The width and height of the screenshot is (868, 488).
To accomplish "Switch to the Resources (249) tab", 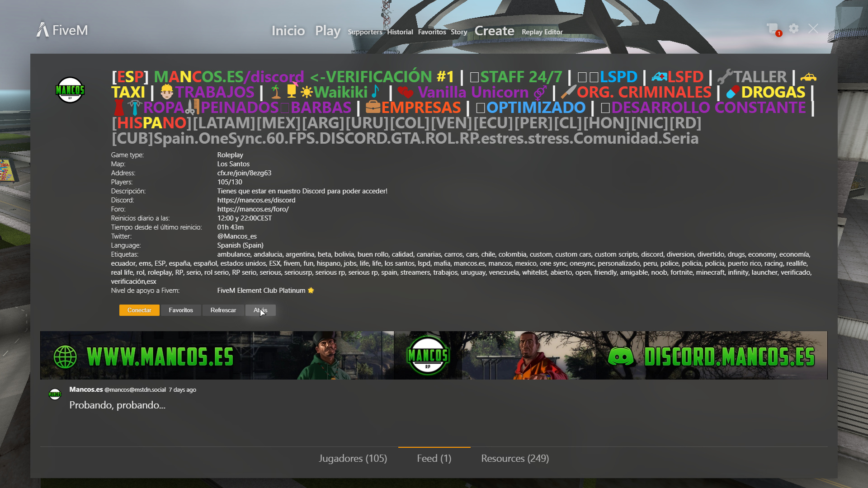I will click(515, 458).
